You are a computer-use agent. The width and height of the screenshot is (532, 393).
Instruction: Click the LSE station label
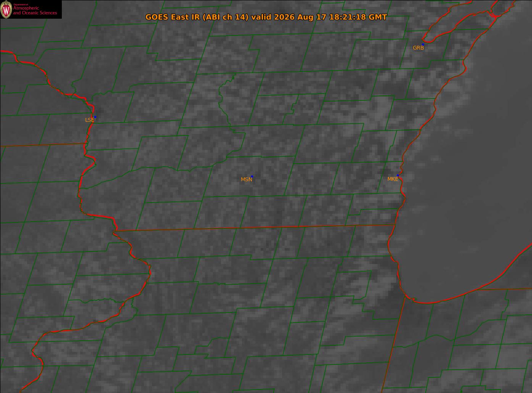(89, 120)
